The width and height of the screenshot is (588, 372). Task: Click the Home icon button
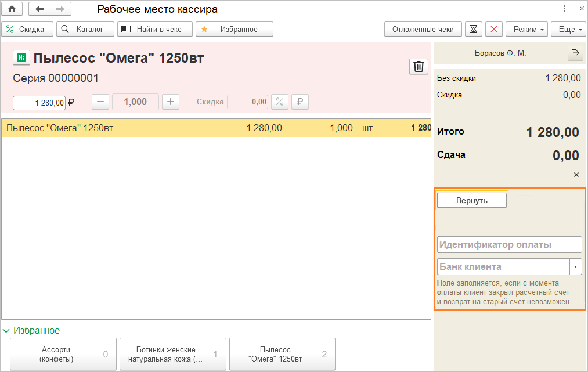tap(12, 9)
